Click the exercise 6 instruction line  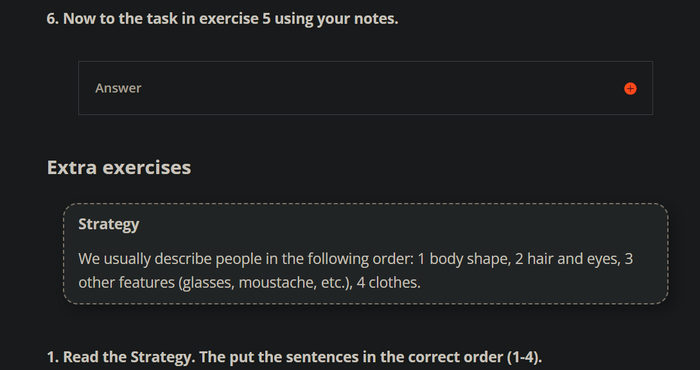pos(222,19)
